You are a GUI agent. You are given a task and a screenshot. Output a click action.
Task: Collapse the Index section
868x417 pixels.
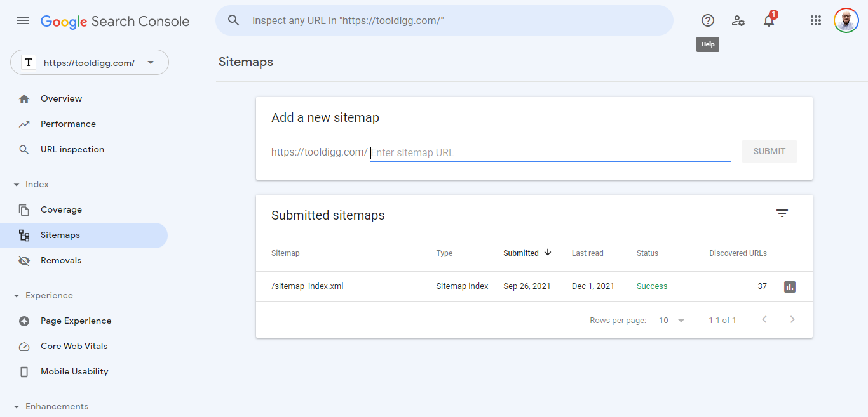pos(17,185)
